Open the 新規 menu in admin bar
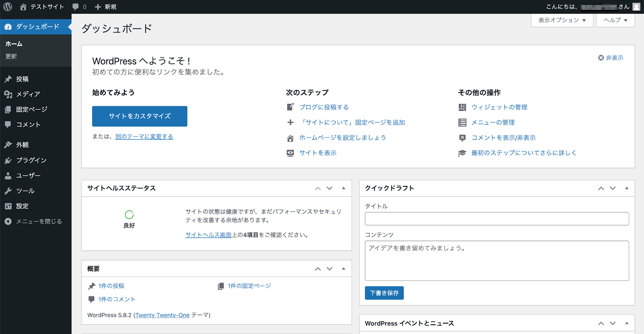 (x=105, y=7)
